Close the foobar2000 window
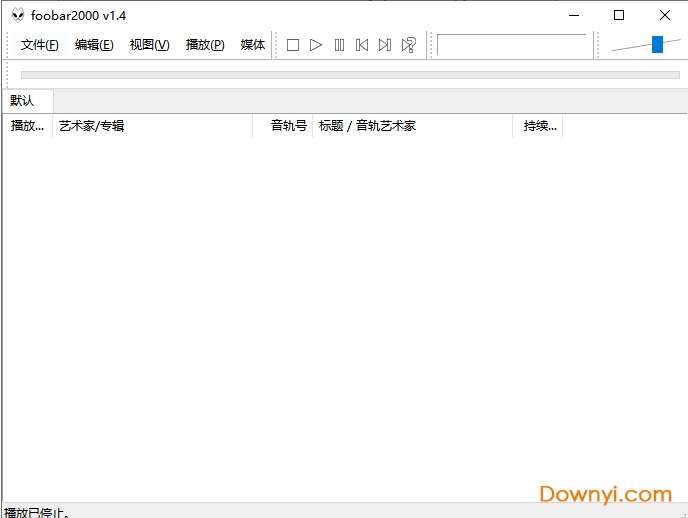688x518 pixels. (665, 15)
